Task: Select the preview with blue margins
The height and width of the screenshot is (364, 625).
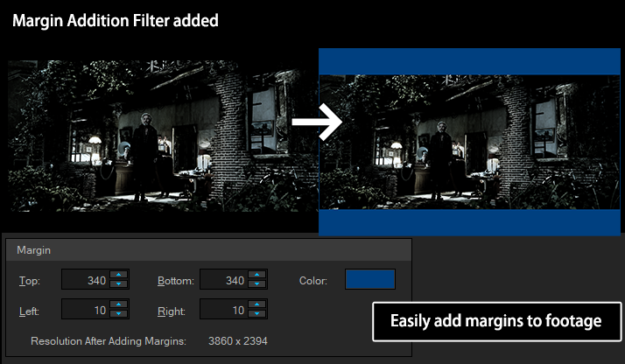Action: [x=469, y=142]
